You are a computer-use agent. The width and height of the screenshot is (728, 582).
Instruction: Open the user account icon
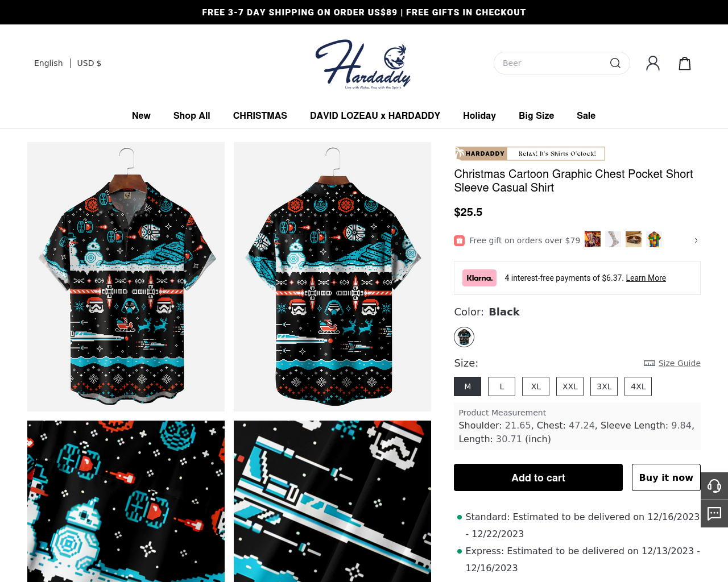click(653, 63)
